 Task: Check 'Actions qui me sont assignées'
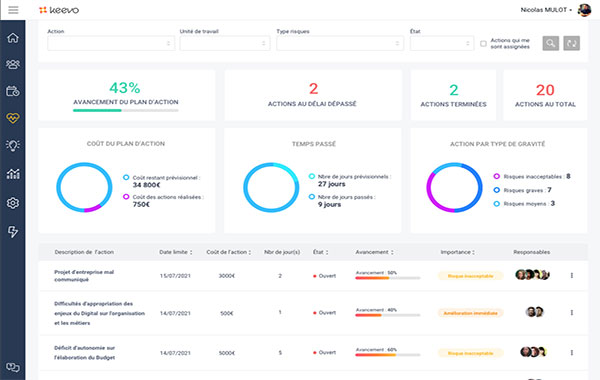[483, 44]
